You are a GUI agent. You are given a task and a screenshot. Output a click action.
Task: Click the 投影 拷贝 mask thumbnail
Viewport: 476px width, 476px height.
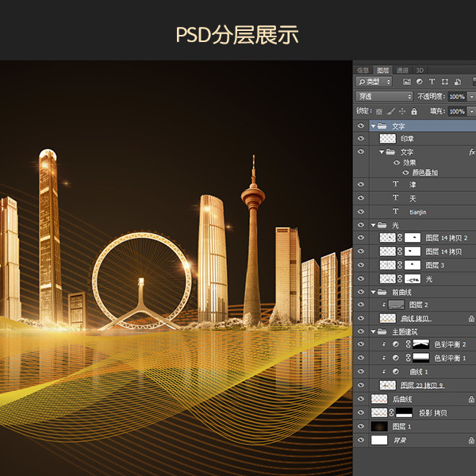[x=404, y=413]
